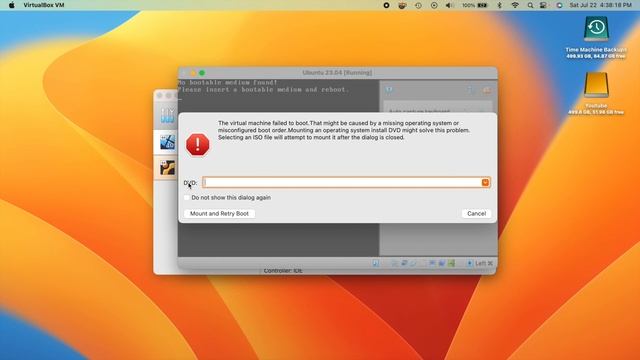The image size is (640, 360).
Task: Activate Siri from menu bar
Action: click(559, 5)
